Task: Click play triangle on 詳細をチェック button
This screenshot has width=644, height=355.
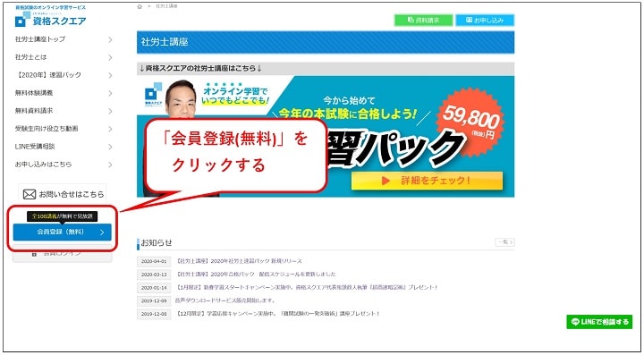Action: tap(386, 181)
